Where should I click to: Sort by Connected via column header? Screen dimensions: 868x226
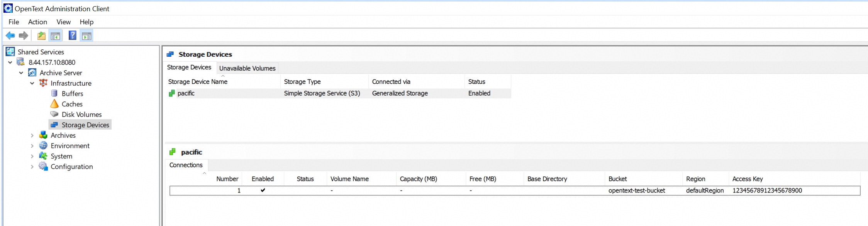point(416,81)
